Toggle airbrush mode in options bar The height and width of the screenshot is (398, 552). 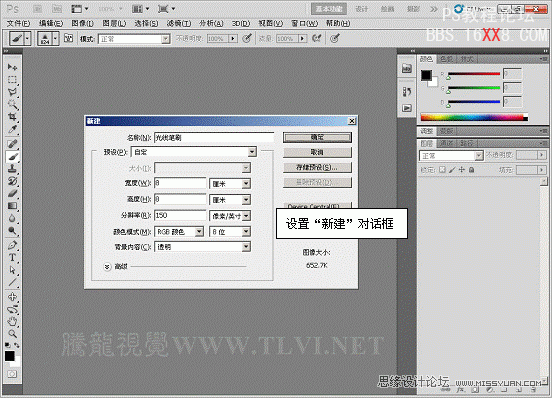point(316,38)
